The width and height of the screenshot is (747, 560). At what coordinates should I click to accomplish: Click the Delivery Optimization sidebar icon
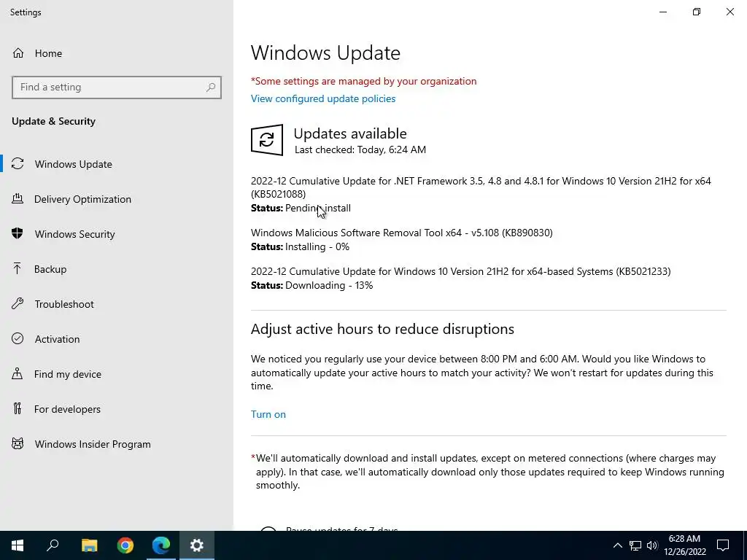tap(18, 198)
